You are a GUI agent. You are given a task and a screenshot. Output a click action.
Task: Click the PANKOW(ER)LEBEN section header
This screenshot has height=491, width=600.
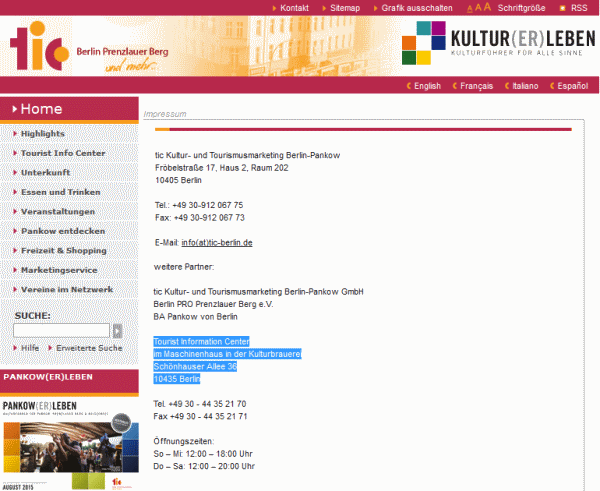(x=69, y=380)
